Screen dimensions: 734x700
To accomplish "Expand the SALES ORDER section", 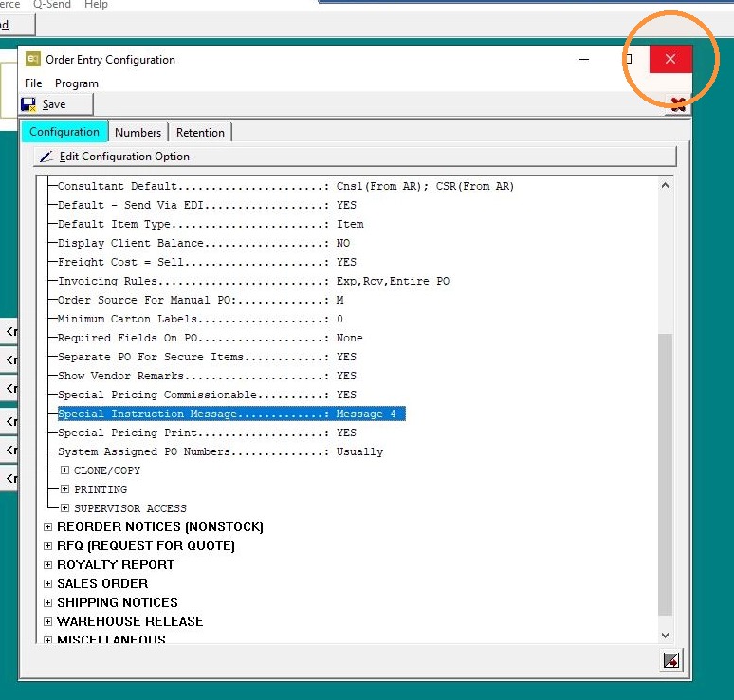I will 47,583.
